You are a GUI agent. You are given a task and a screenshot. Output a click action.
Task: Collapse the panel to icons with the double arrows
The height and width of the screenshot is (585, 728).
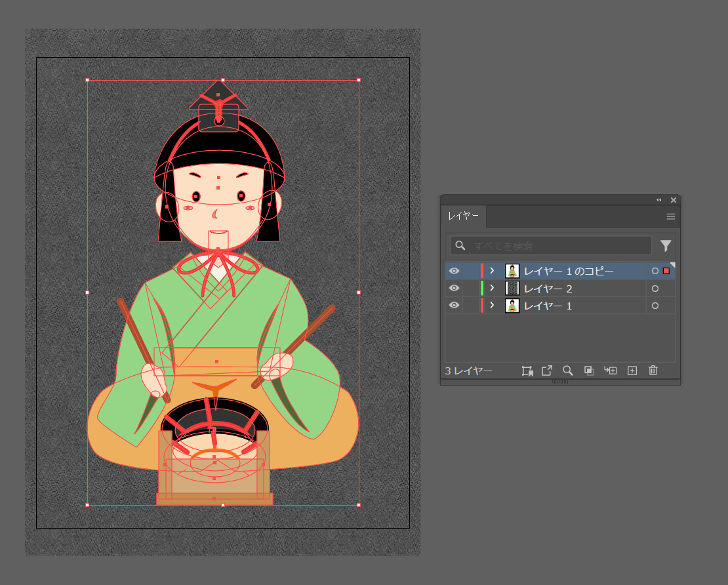[x=659, y=200]
